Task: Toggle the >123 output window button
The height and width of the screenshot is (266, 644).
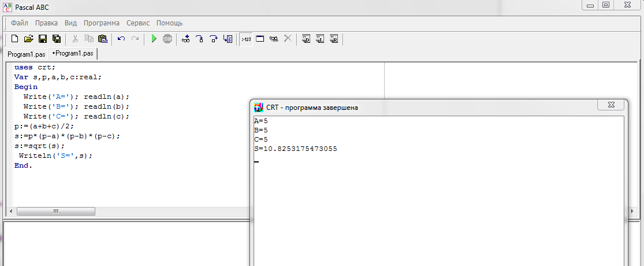Action: click(246, 39)
